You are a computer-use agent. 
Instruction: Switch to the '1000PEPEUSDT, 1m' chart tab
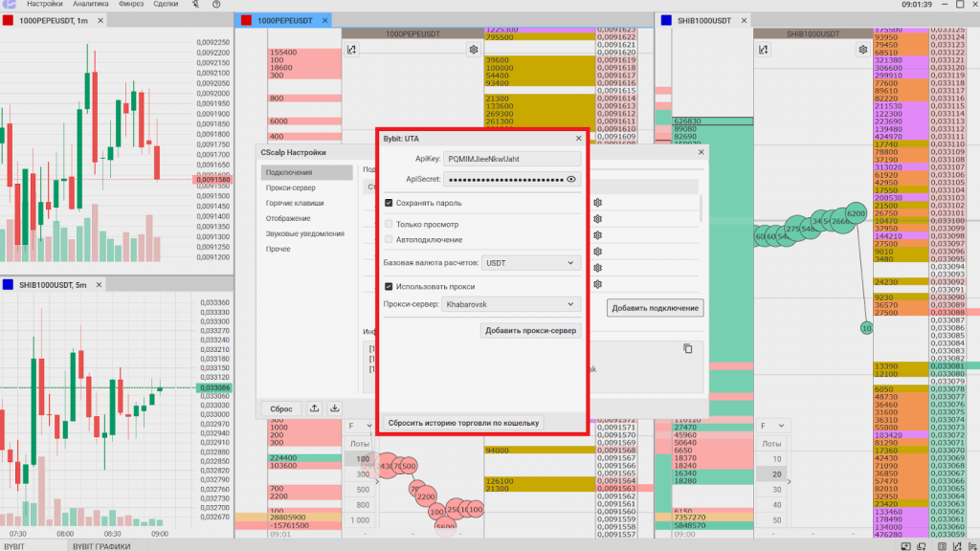(x=54, y=21)
